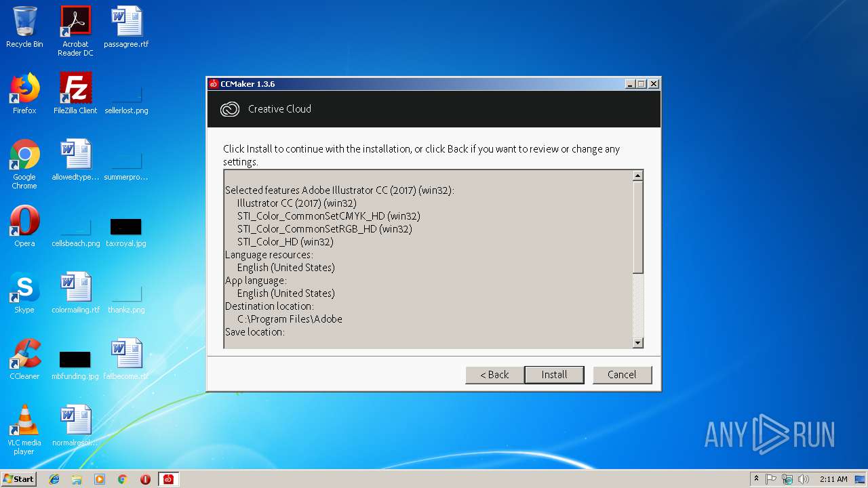
Task: Launch Firefox from desktop
Action: click(x=24, y=94)
